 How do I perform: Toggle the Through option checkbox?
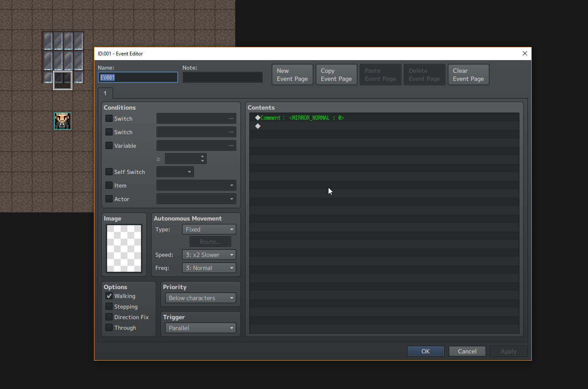click(109, 328)
